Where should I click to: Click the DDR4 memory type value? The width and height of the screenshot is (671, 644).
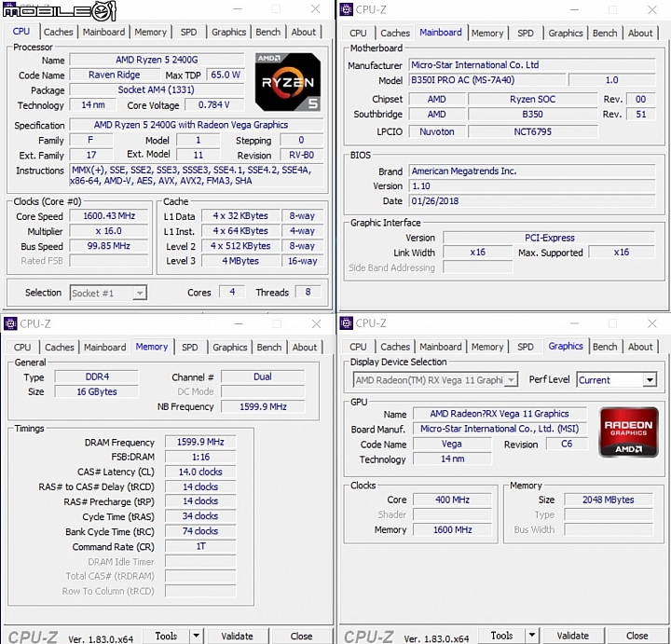click(x=97, y=377)
